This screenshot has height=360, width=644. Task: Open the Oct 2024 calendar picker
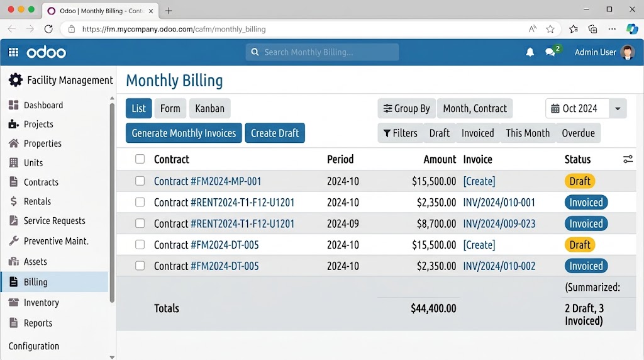[x=577, y=108]
